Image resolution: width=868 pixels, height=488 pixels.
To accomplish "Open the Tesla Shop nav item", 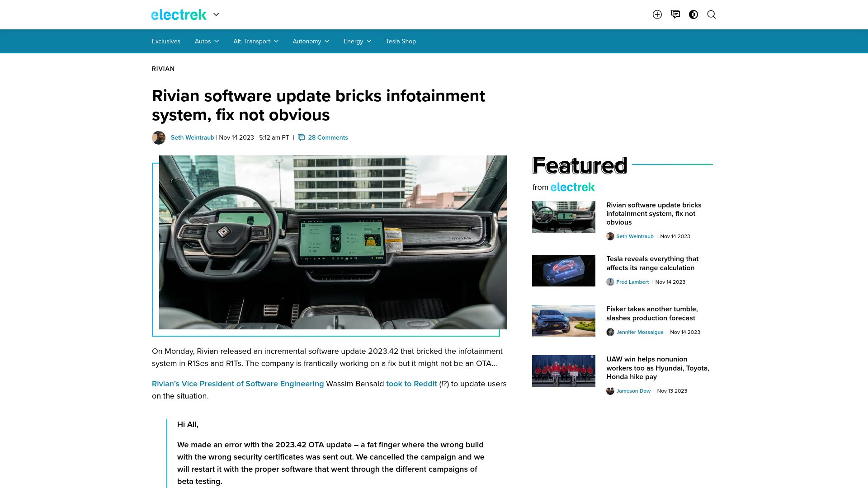I will click(x=401, y=41).
